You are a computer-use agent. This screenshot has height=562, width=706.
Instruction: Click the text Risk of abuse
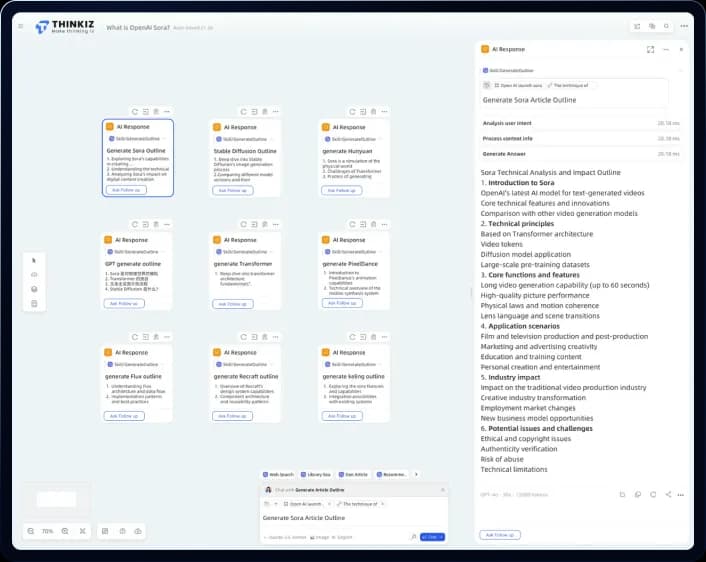click(502, 459)
